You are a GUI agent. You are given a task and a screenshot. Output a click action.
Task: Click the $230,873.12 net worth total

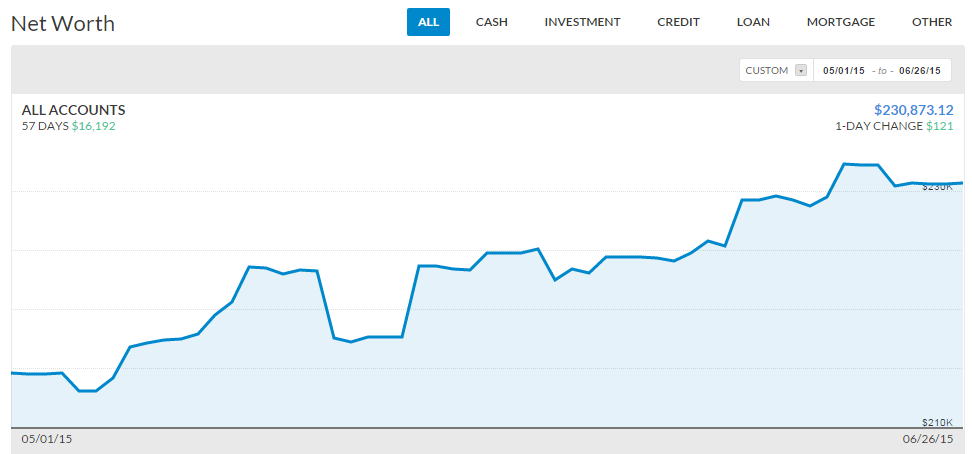(x=914, y=110)
